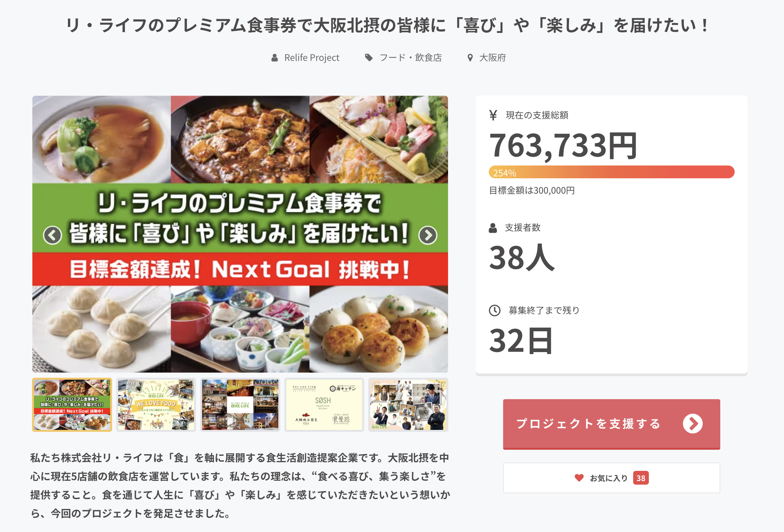Image resolution: width=784 pixels, height=532 pixels.
Task: Click the next image arrow on carousel
Action: [428, 235]
